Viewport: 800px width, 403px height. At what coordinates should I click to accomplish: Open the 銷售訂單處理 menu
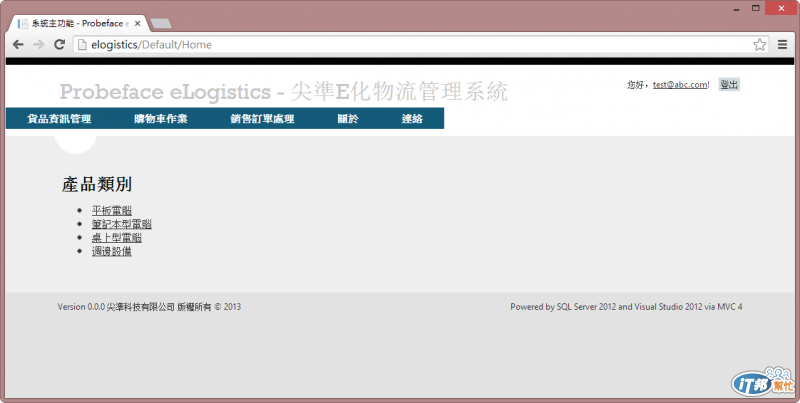(262, 119)
